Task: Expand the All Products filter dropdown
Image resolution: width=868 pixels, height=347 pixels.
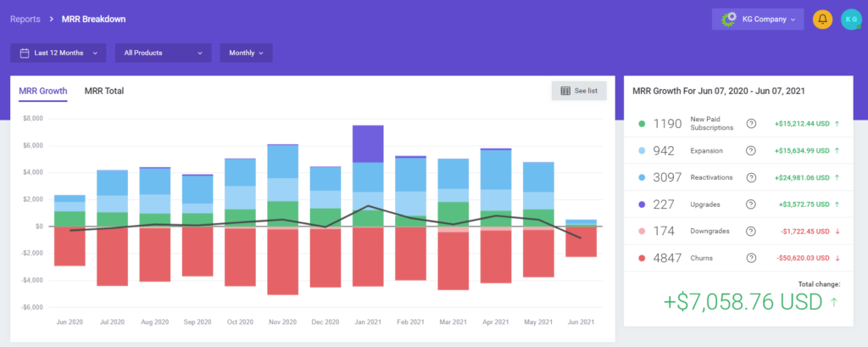Action: [164, 53]
